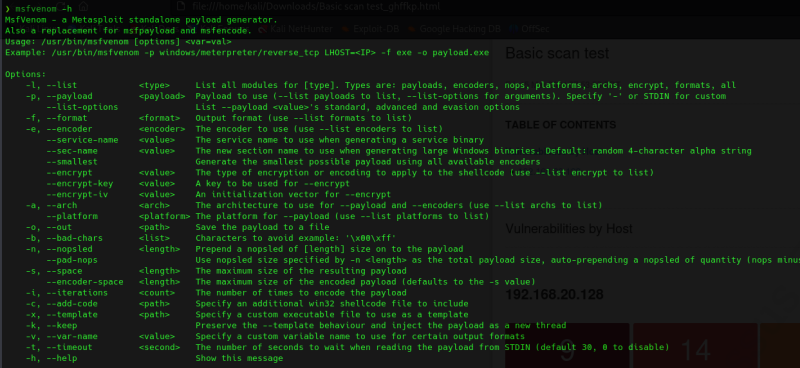
Task: Click the red-orange box showing 14
Action: tap(695, 346)
